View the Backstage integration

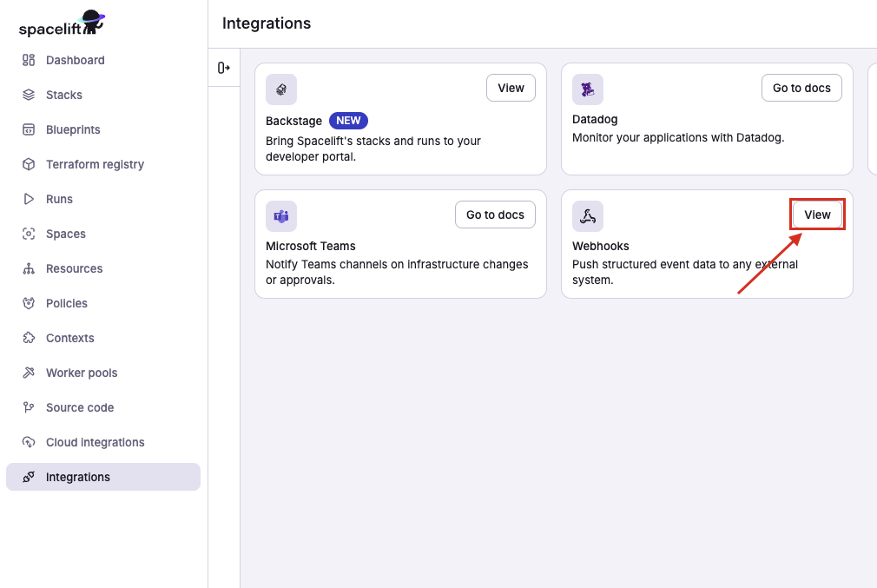tap(511, 88)
